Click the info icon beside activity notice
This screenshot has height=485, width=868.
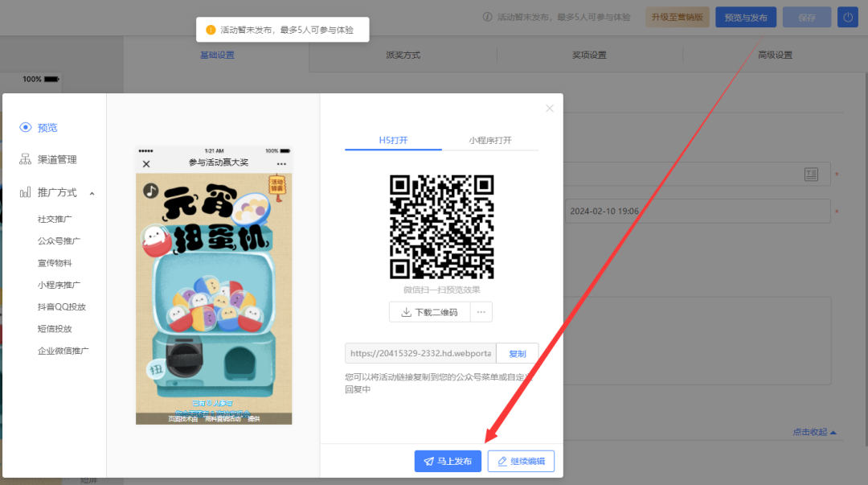click(487, 17)
